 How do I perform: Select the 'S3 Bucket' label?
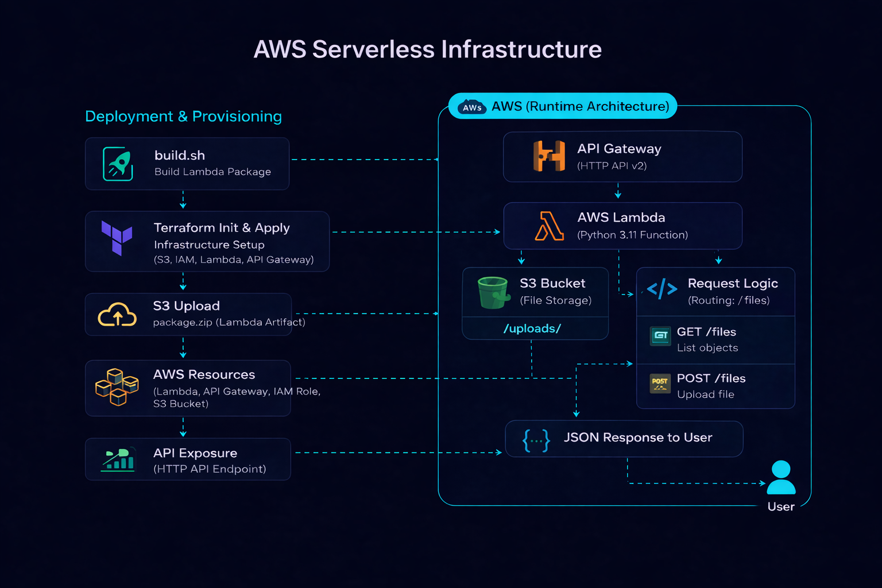point(552,283)
